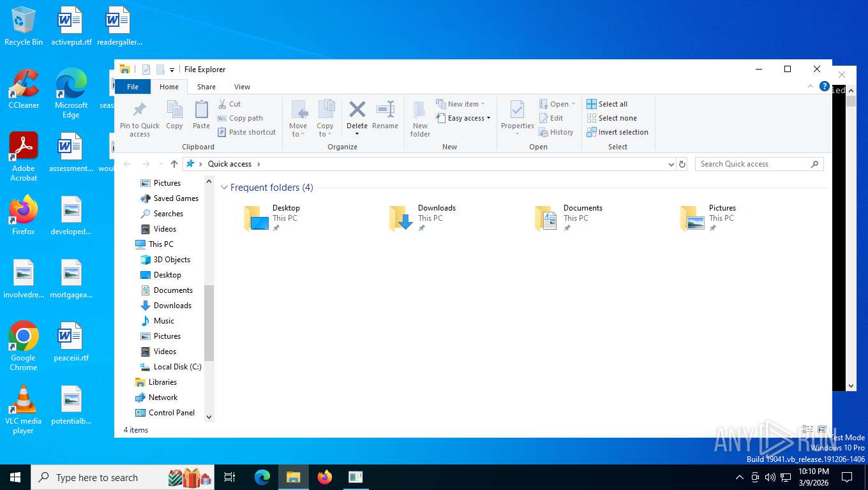Click Open in the Open group
Viewport: 868px width, 490px height.
pos(557,104)
